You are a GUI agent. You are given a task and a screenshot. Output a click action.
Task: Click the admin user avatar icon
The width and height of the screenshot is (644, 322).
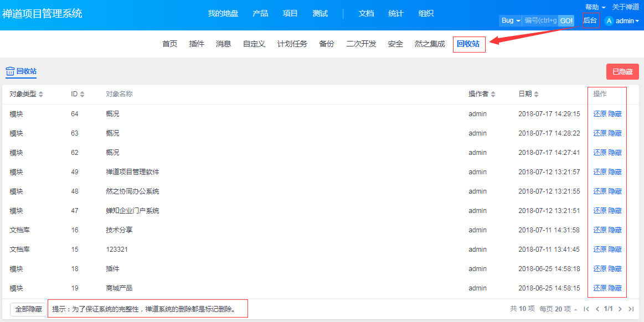[x=609, y=21]
